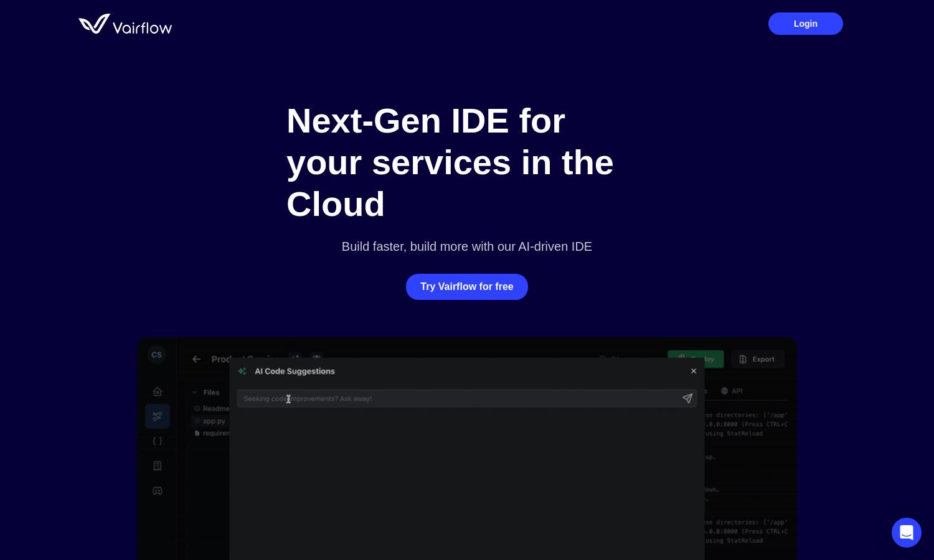
Task: Click the green Deploy button
Action: [x=696, y=359]
